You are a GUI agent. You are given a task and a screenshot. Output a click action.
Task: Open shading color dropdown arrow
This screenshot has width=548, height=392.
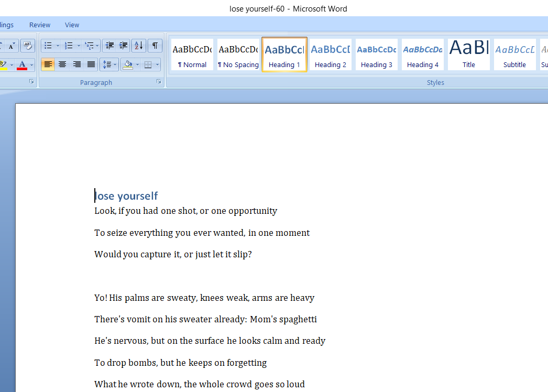(137, 64)
